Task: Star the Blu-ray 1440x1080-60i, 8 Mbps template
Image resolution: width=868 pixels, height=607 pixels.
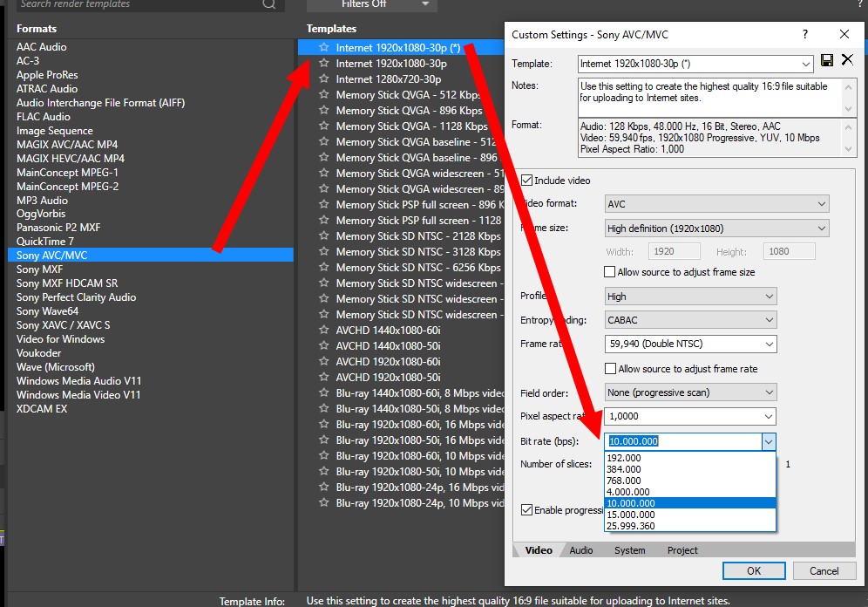Action: tap(324, 393)
